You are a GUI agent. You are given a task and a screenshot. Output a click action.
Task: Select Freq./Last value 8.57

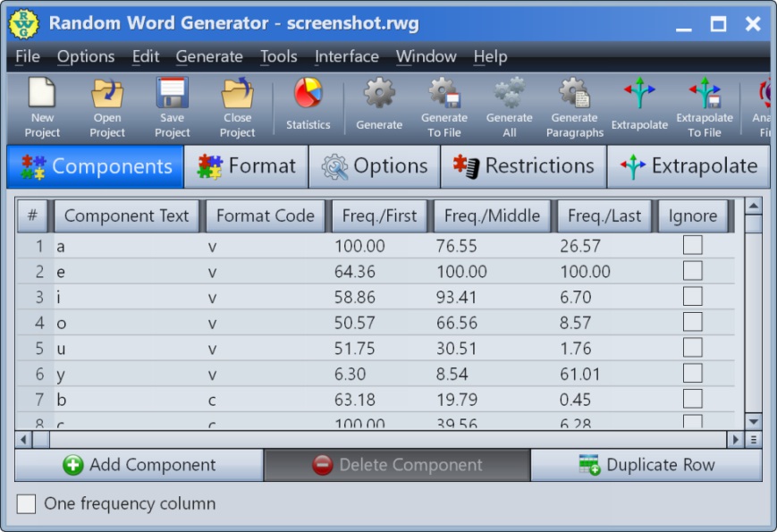[575, 323]
